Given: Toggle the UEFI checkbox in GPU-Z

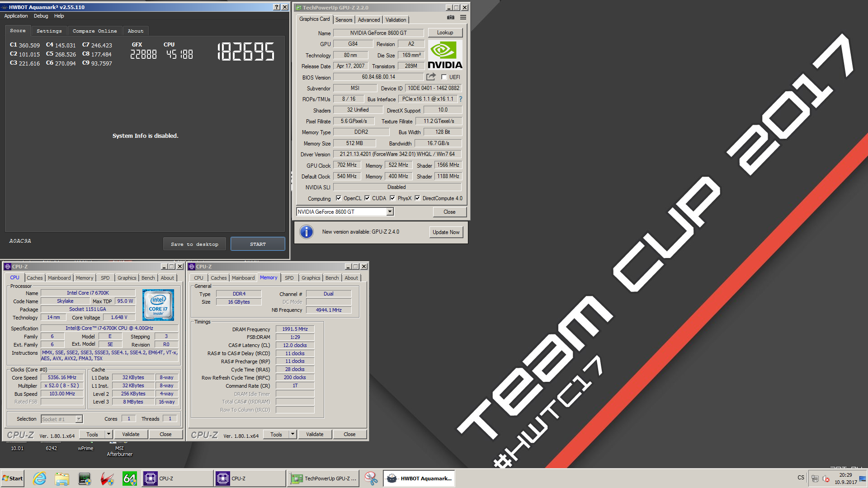Looking at the screenshot, I should click(444, 77).
